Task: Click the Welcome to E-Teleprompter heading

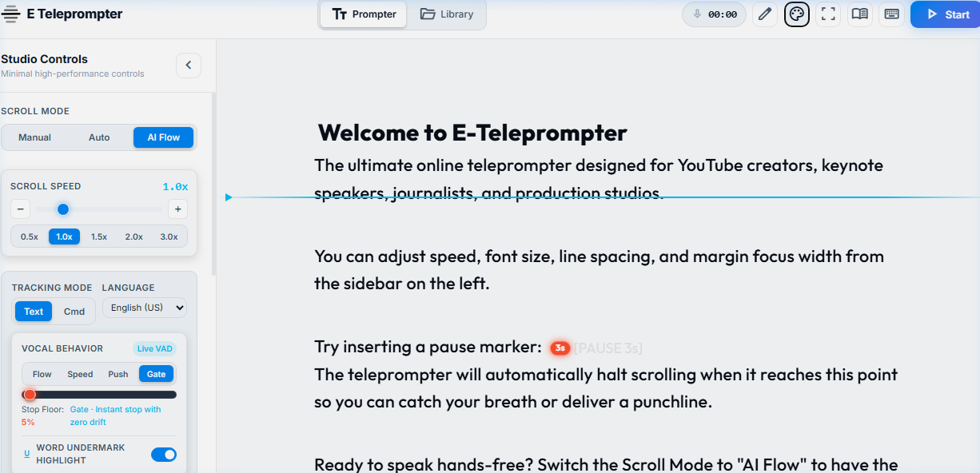Action: (x=472, y=133)
